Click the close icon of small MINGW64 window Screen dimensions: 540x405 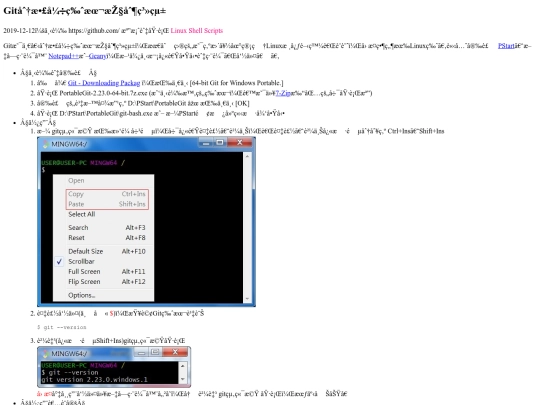[175, 352]
